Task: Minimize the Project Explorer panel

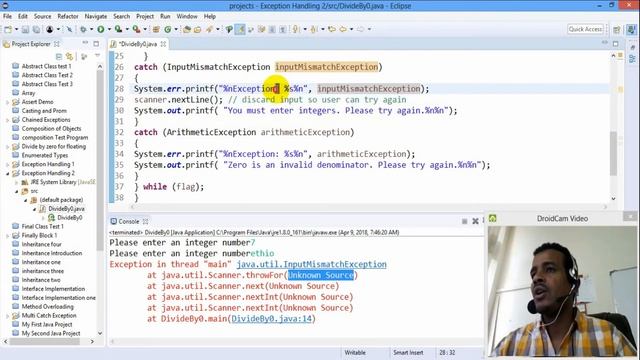Action: coord(85,43)
